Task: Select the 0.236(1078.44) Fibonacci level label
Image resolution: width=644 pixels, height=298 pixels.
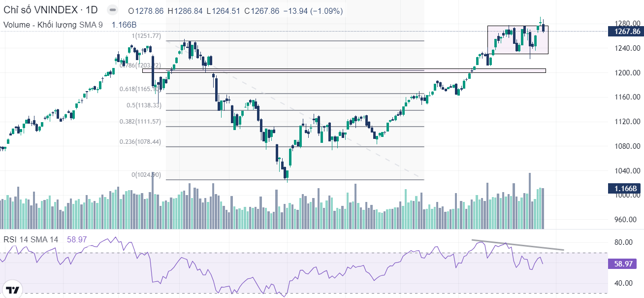Action: point(140,142)
